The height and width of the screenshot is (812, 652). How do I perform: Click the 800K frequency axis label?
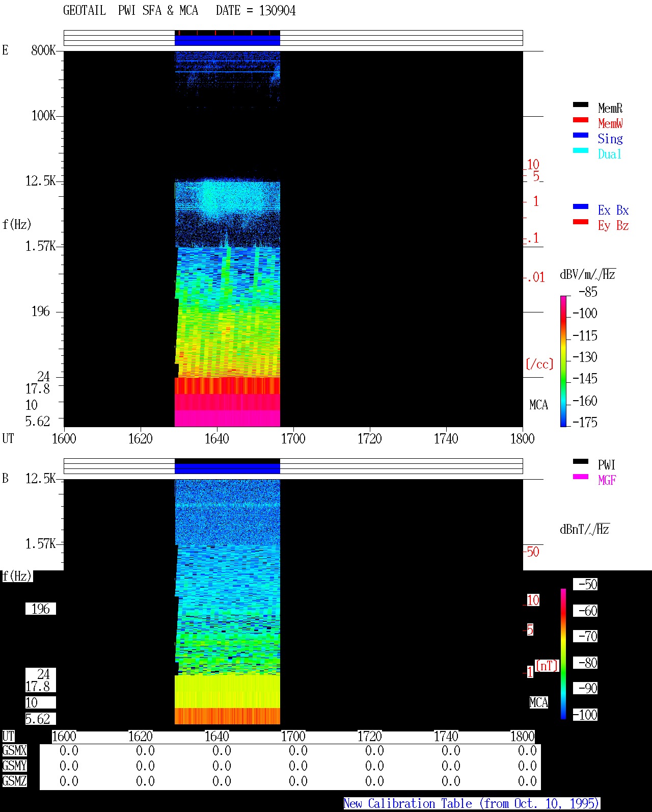[x=43, y=50]
